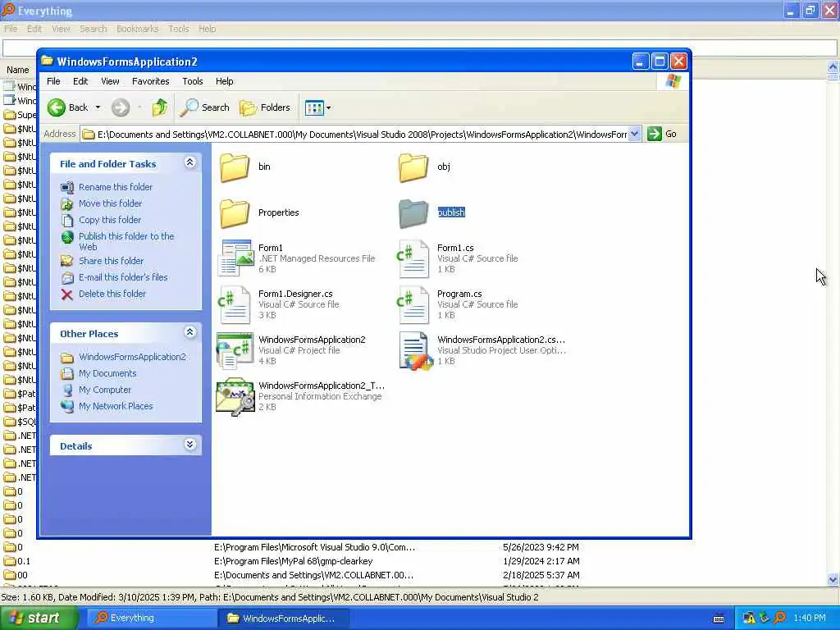This screenshot has width=840, height=630.
Task: Go back using the green Back arrow
Action: click(x=67, y=107)
